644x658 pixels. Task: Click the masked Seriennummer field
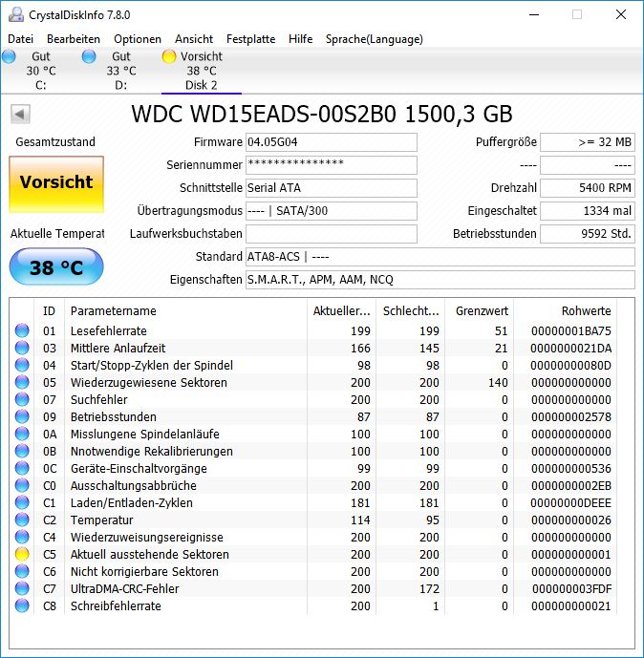click(x=332, y=165)
